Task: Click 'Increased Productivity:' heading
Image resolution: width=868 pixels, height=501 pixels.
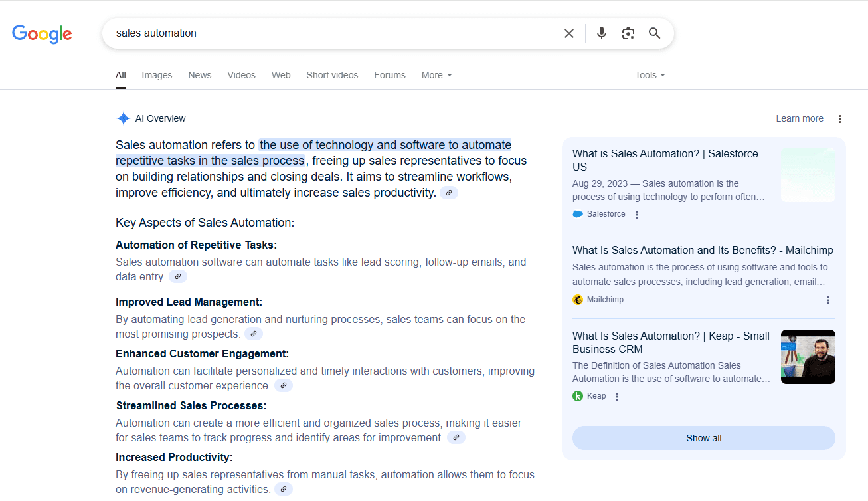Action: pyautogui.click(x=174, y=457)
